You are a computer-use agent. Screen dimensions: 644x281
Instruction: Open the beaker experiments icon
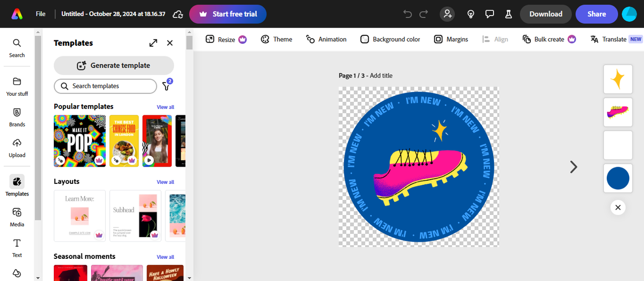pyautogui.click(x=509, y=14)
